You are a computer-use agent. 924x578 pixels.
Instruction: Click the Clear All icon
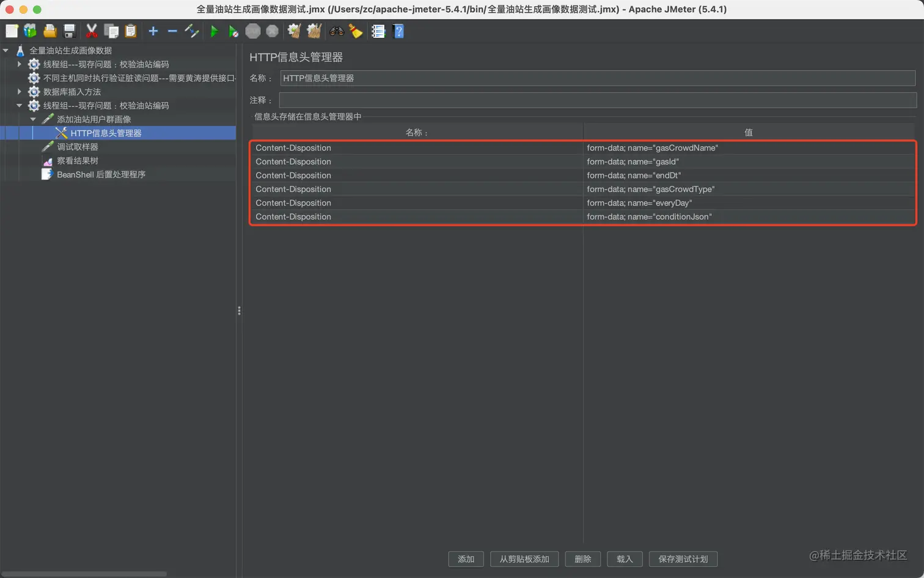click(314, 31)
